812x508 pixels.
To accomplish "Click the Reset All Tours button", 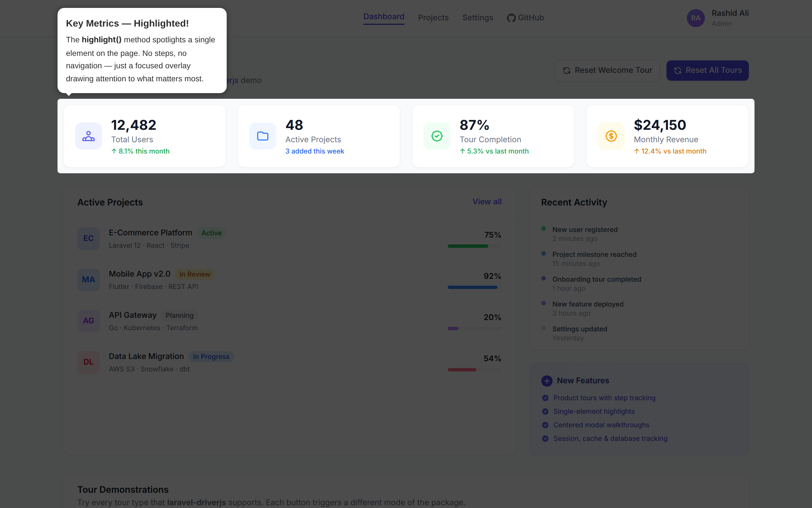I will coord(707,71).
